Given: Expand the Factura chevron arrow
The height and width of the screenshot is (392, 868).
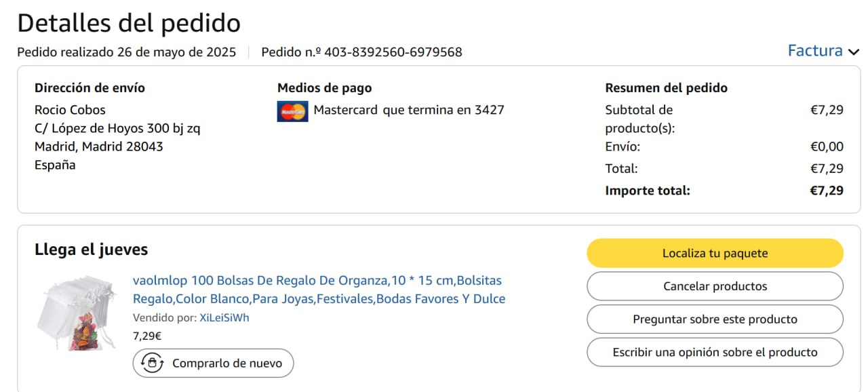Looking at the screenshot, I should [x=854, y=52].
